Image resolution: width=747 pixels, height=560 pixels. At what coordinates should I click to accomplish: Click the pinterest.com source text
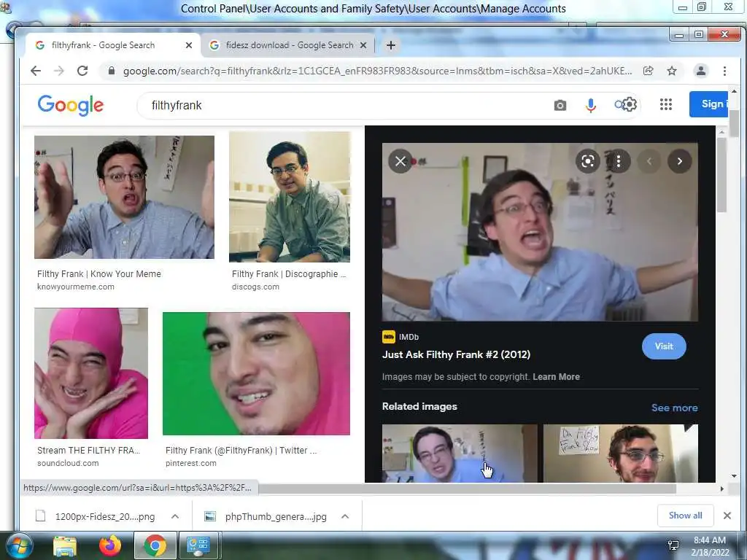[x=191, y=463]
